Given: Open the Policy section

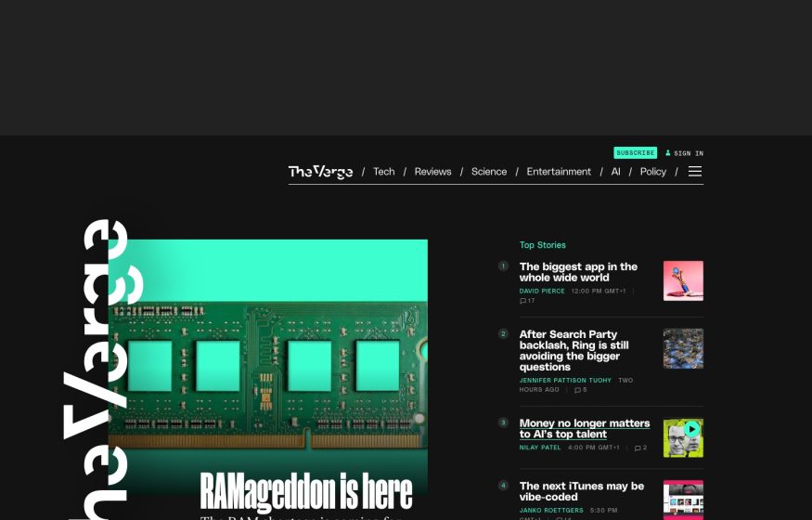Looking at the screenshot, I should pyautogui.click(x=653, y=172).
